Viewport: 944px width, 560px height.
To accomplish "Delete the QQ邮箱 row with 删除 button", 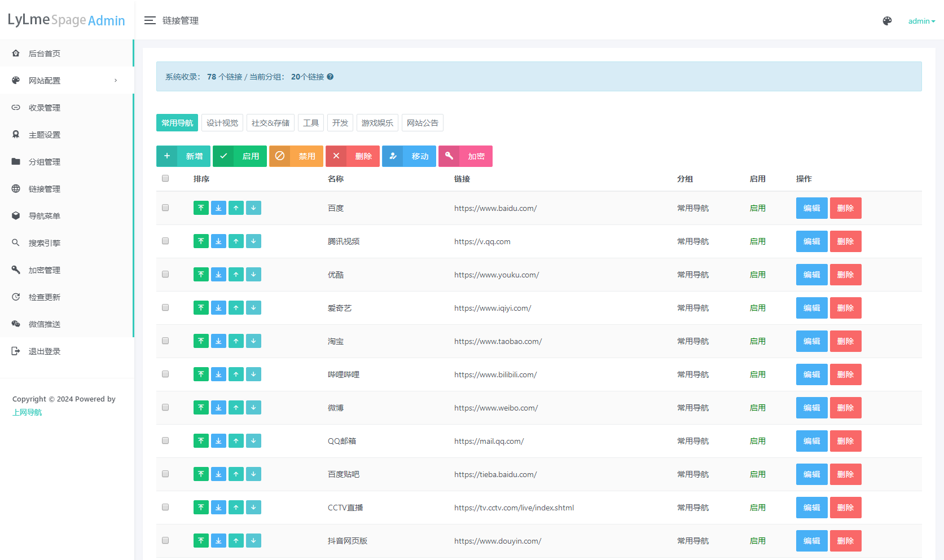I will coord(845,441).
